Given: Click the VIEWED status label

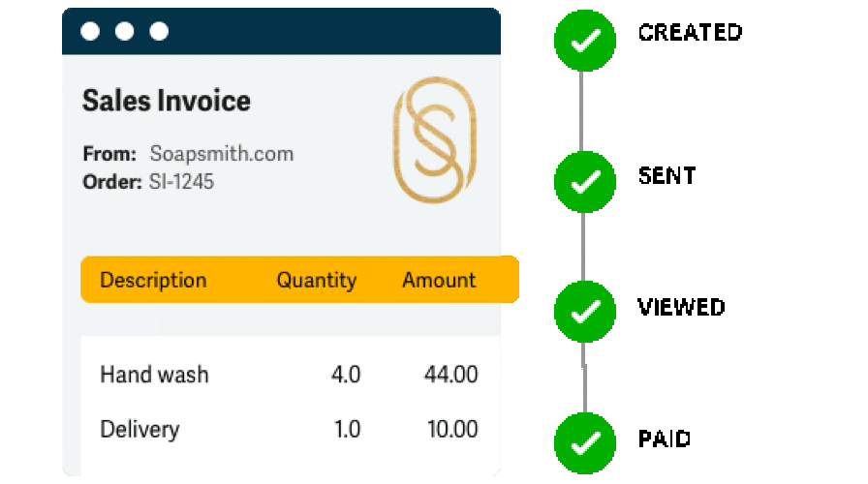Looking at the screenshot, I should coord(681,307).
